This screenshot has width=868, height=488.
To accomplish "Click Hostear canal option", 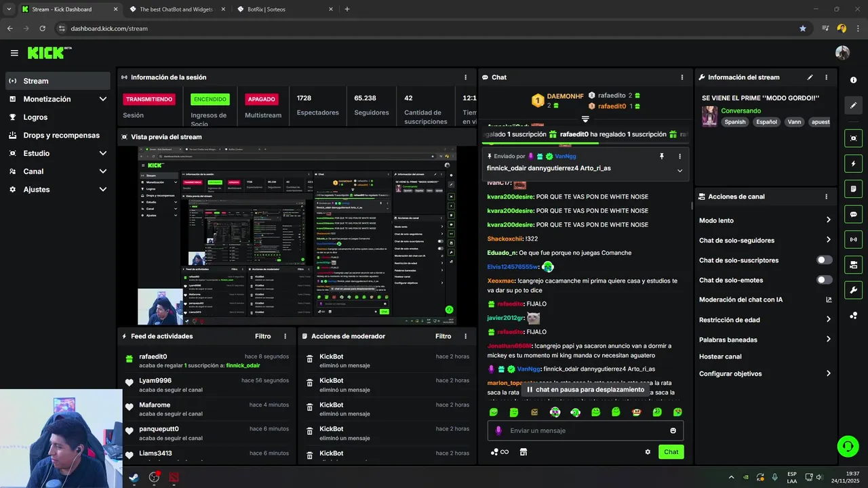I will pyautogui.click(x=720, y=357).
